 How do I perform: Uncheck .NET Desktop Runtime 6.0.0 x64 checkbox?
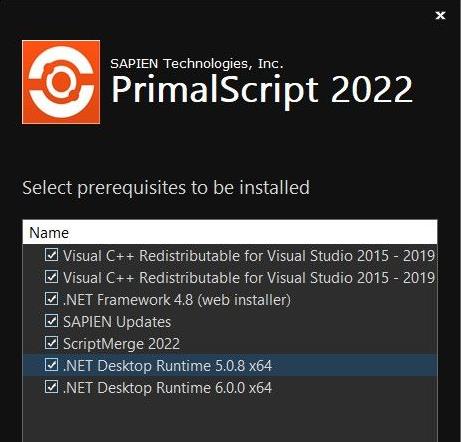51,387
